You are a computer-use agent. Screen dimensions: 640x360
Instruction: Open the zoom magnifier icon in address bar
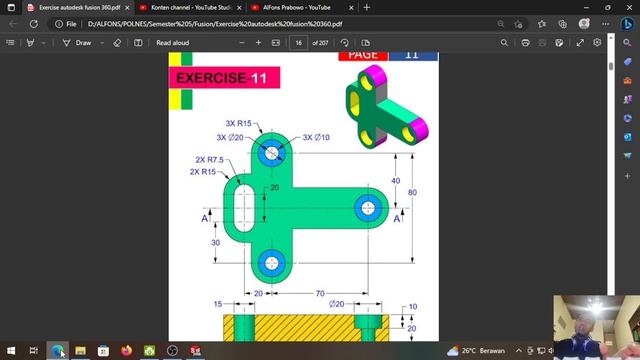coord(501,24)
